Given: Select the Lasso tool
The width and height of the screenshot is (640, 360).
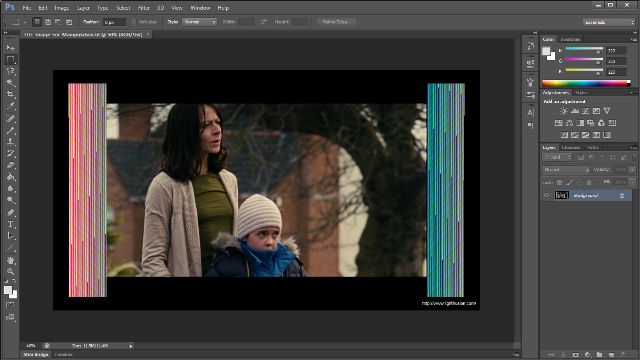Looking at the screenshot, I should (x=11, y=71).
